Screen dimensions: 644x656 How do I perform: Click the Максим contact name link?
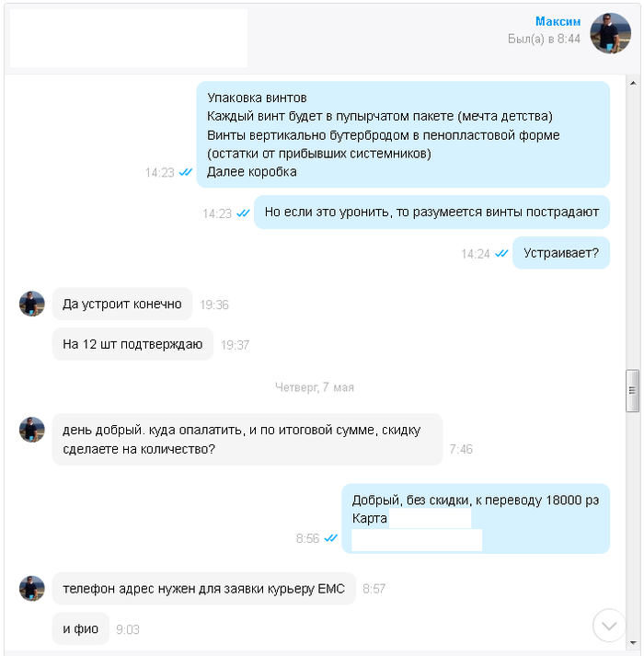[x=558, y=21]
